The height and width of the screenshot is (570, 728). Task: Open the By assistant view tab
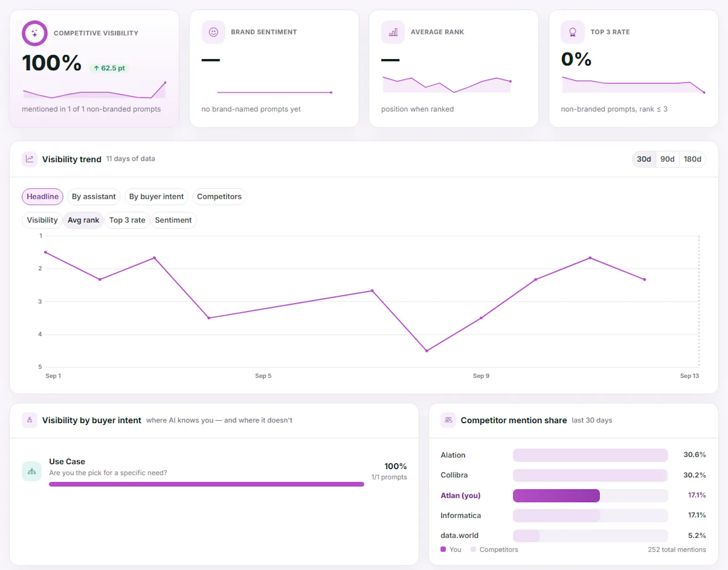click(x=94, y=197)
